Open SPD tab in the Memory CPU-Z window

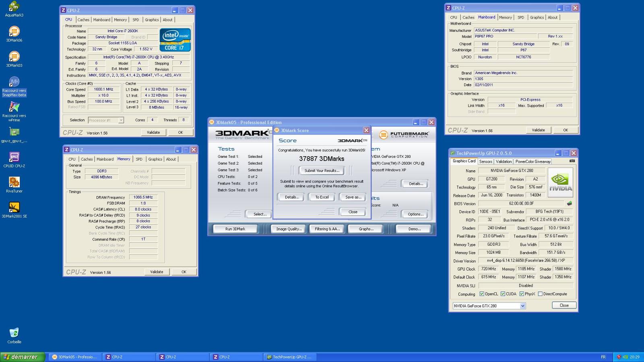(x=139, y=159)
